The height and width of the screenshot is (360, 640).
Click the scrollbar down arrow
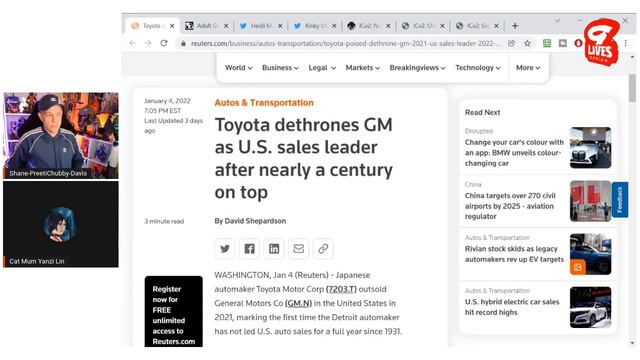pyautogui.click(x=632, y=343)
